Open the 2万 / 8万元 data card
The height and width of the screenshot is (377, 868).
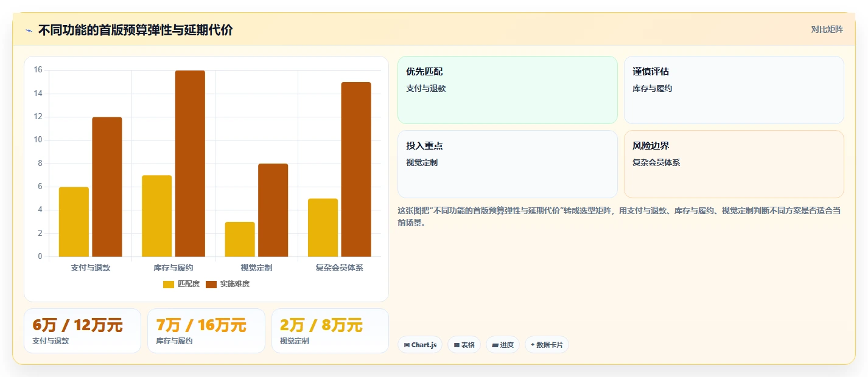tap(330, 331)
